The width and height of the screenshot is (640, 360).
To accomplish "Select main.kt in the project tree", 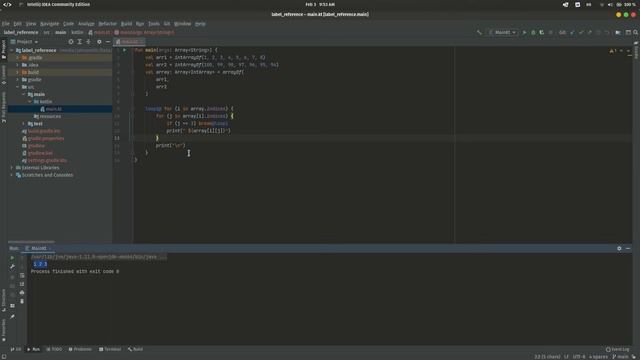I will [51, 109].
